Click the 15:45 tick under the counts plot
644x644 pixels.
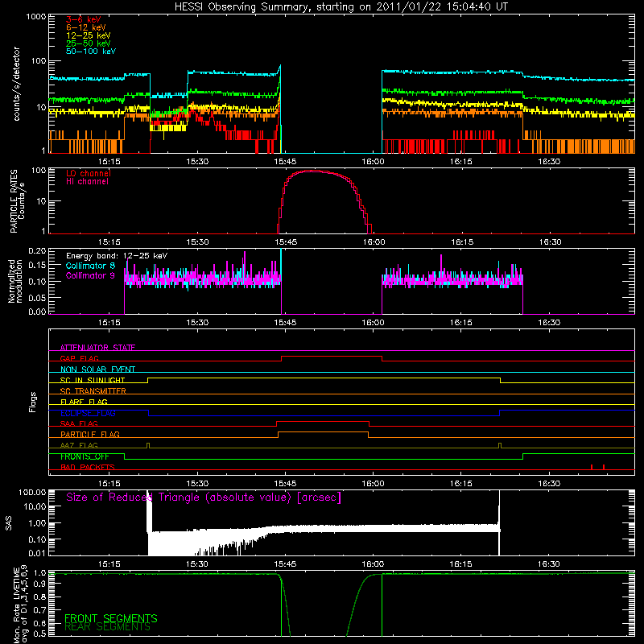pyautogui.click(x=285, y=162)
